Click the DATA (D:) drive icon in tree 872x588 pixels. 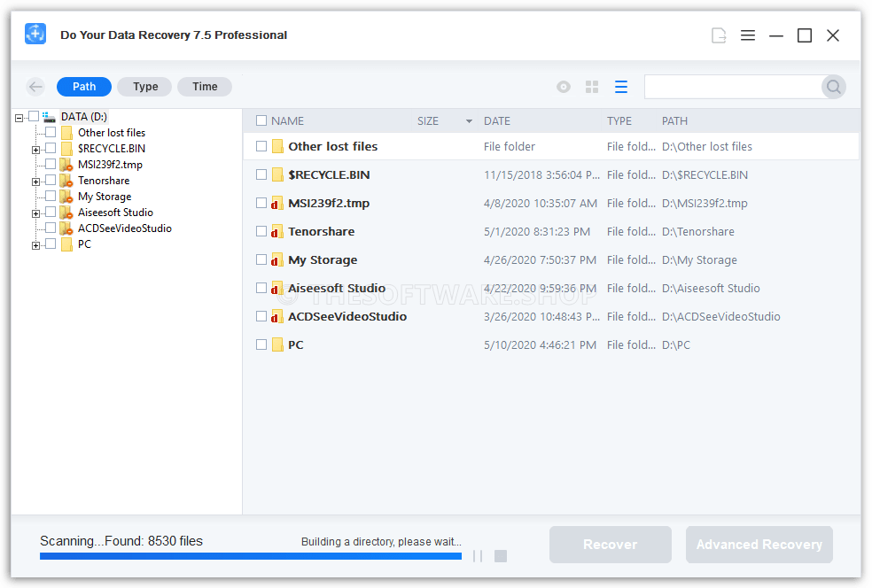[x=50, y=117]
